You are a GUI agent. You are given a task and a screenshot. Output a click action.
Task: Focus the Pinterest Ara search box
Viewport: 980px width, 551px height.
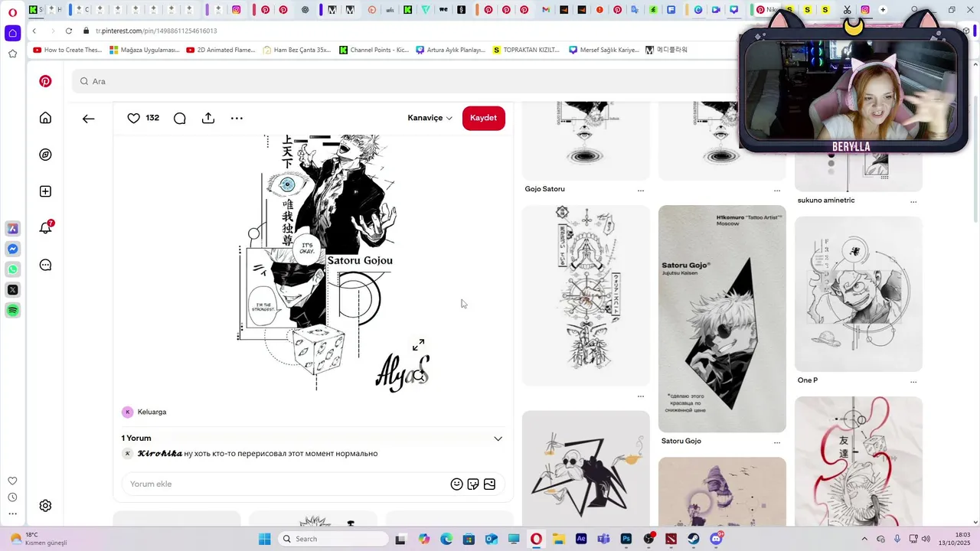(x=406, y=81)
